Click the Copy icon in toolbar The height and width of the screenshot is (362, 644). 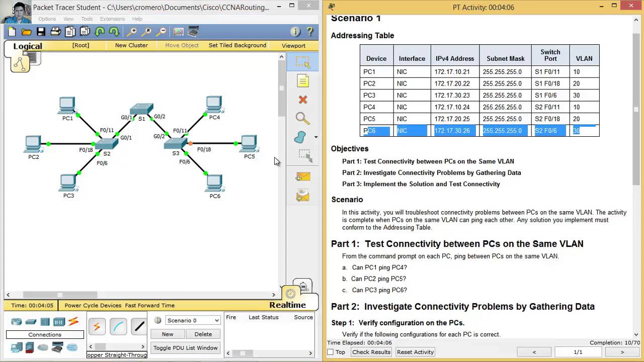(x=70, y=32)
